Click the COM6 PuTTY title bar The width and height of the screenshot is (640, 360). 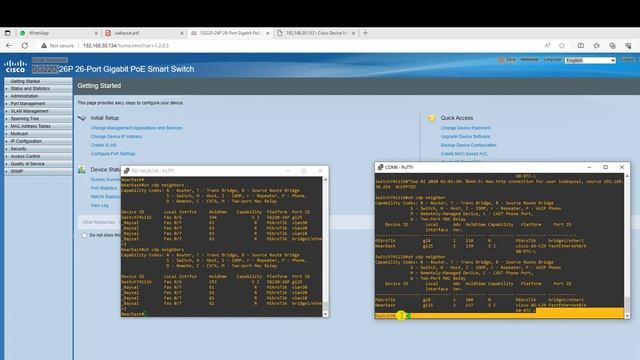502,167
